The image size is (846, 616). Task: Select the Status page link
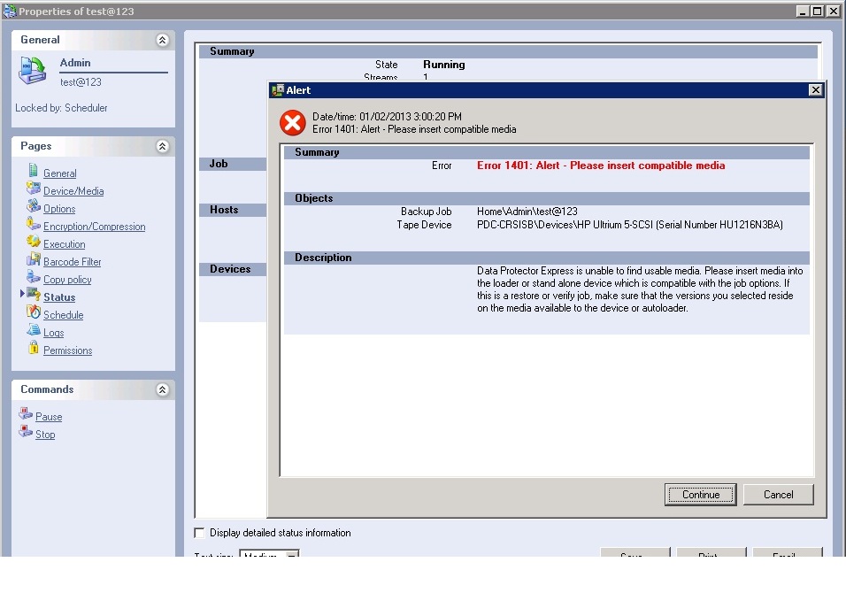(x=59, y=297)
